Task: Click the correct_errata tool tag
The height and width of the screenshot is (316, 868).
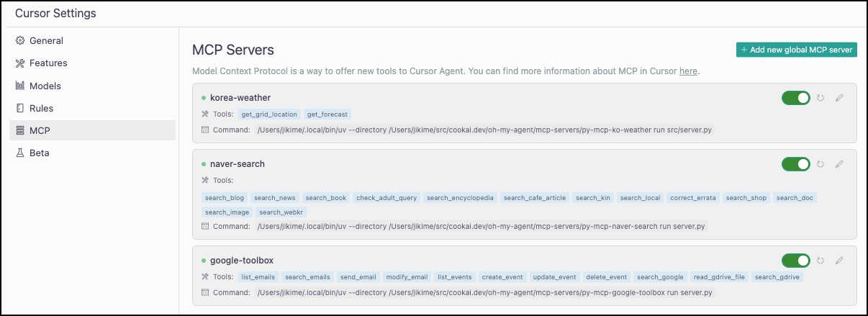Action: tap(694, 198)
